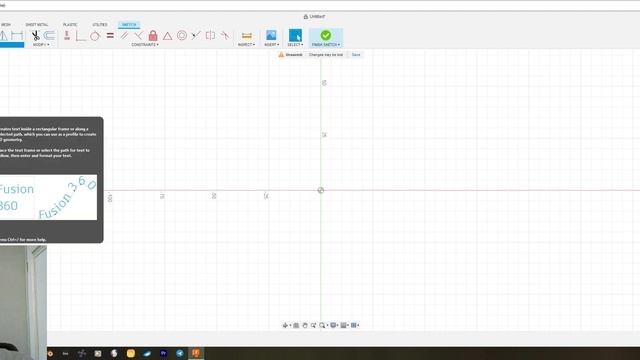Image resolution: width=640 pixels, height=360 pixels.
Task: Select the mirror tool icon
Action: pos(4,36)
